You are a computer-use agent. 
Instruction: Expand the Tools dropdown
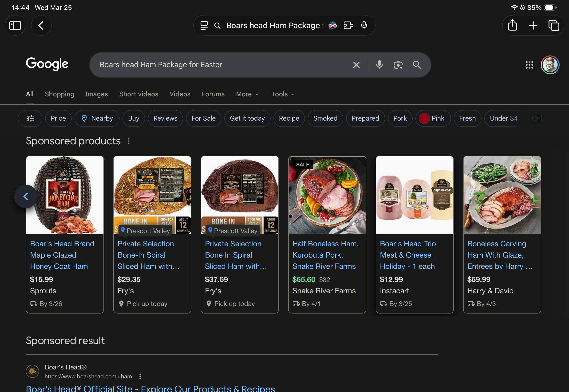click(283, 94)
